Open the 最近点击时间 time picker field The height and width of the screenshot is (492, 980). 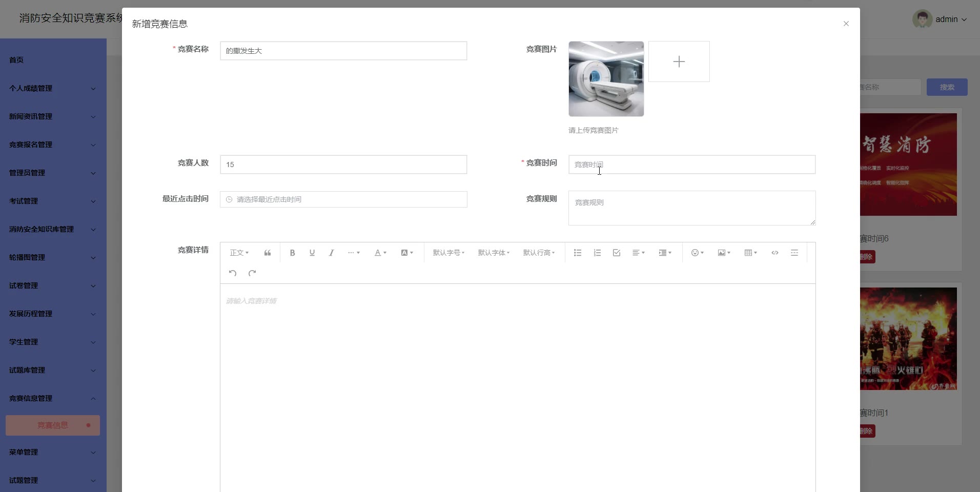pos(343,199)
